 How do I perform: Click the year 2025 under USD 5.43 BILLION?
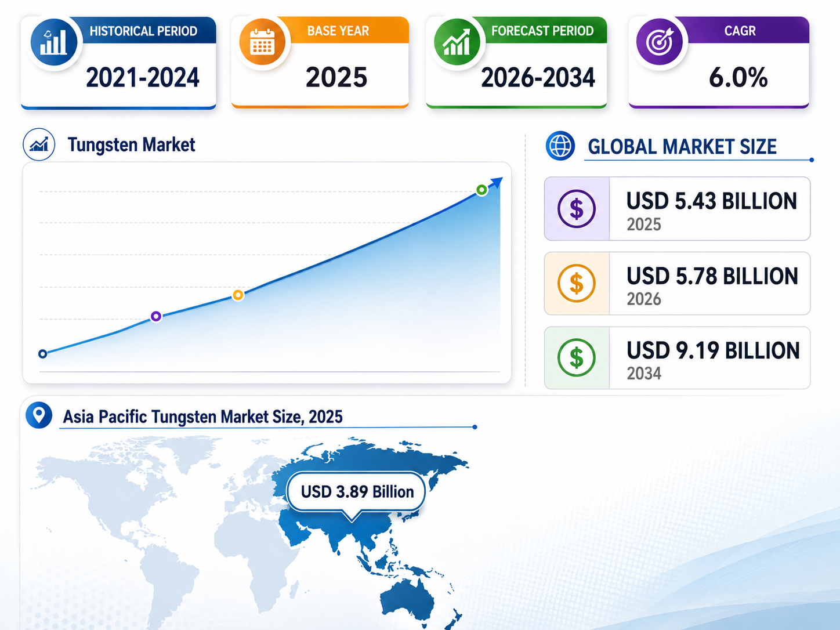[x=644, y=225]
